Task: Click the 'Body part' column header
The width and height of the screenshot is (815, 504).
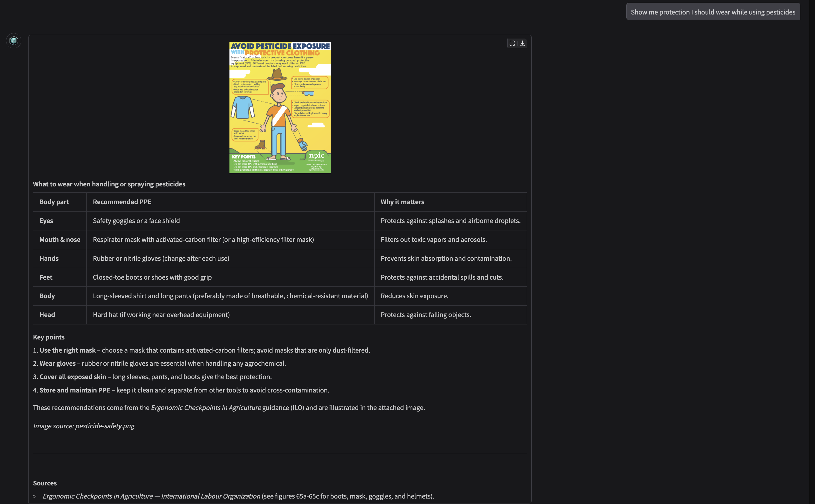Action: pyautogui.click(x=54, y=202)
